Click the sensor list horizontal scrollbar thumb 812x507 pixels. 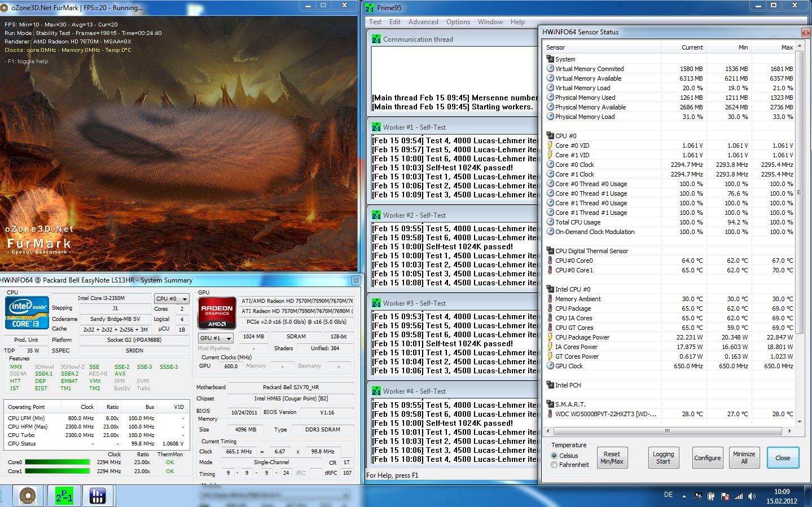tap(668, 431)
